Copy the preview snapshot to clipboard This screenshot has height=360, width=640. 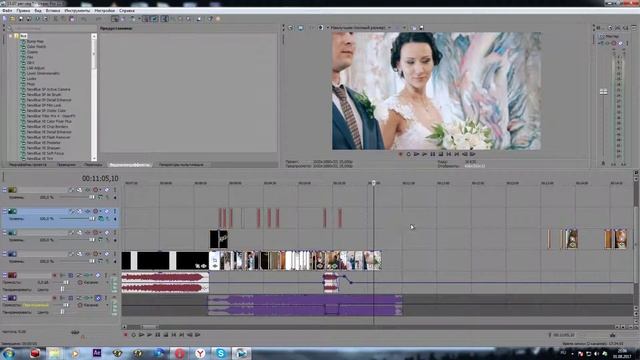(414, 28)
